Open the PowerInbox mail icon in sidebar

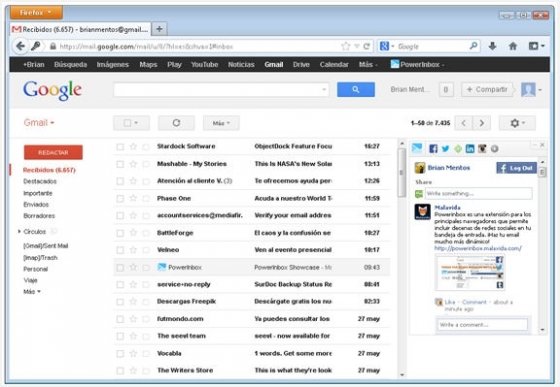[417, 148]
